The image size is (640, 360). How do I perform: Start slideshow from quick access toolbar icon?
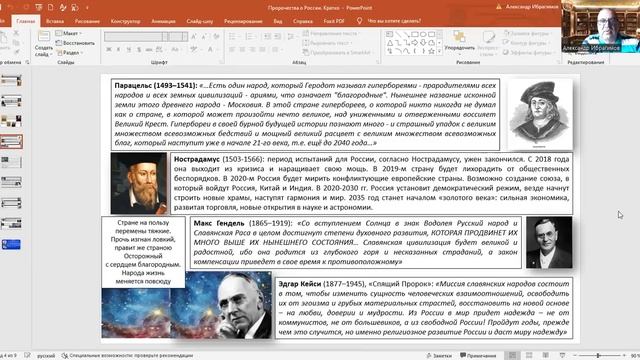pyautogui.click(x=39, y=7)
